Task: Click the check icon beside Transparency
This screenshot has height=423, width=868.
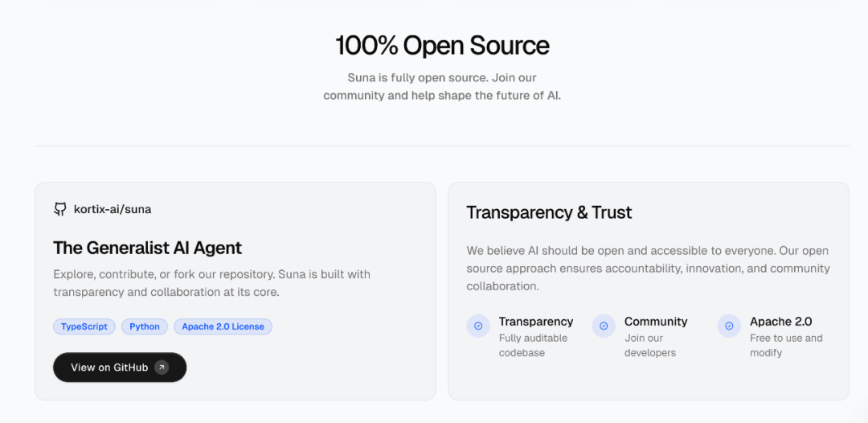Action: (478, 326)
